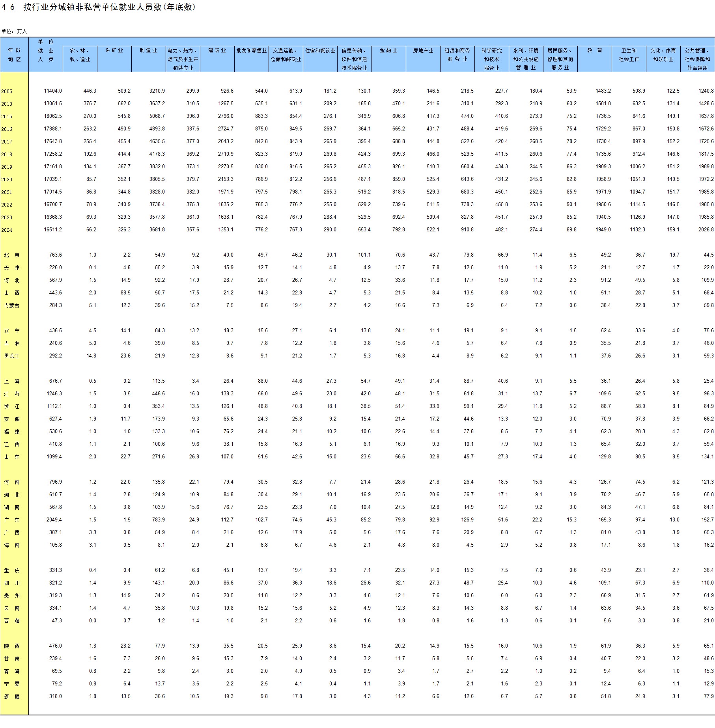Click the 年份 地区 header cell
Screen dimensions: 715x728
pos(14,55)
